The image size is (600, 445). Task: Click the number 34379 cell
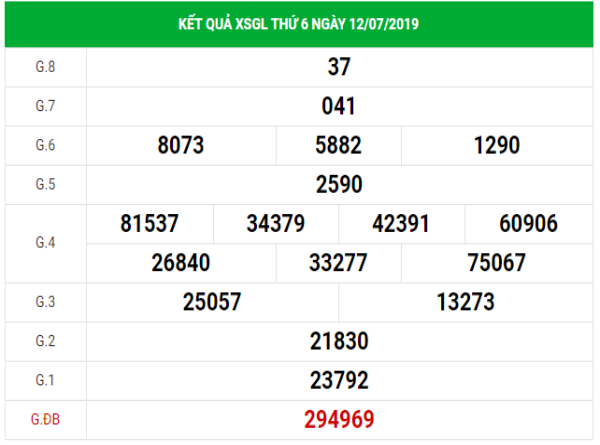(276, 223)
